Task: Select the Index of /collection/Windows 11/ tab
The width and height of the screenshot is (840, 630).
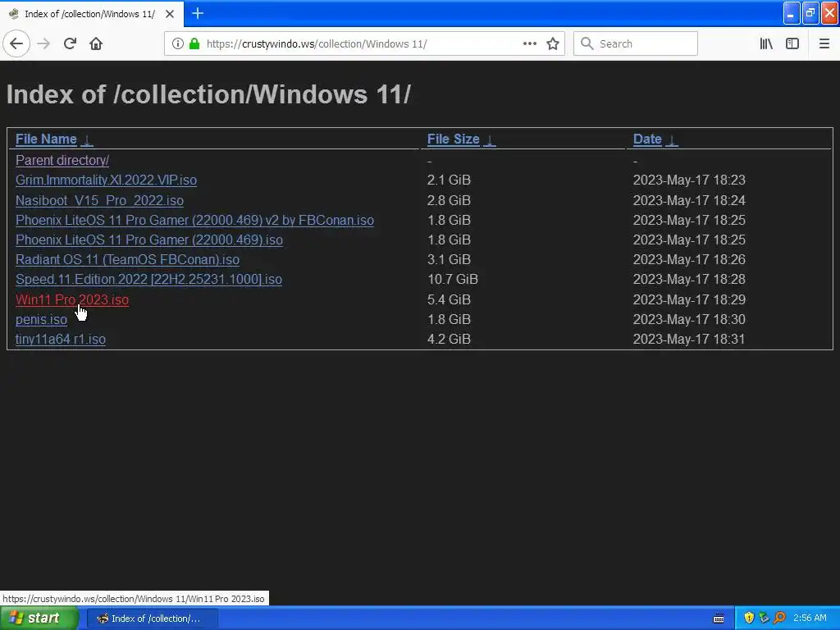Action: click(x=92, y=14)
